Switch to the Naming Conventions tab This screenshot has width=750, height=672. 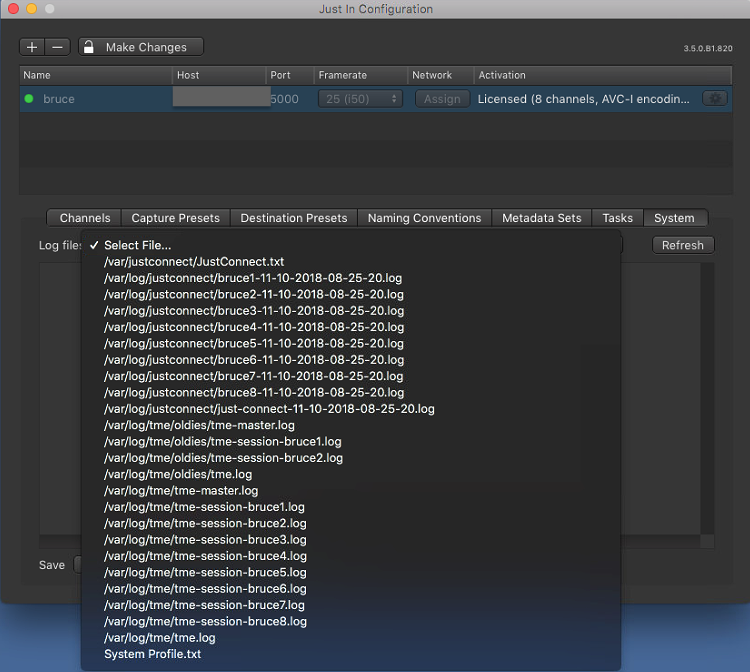pos(424,218)
